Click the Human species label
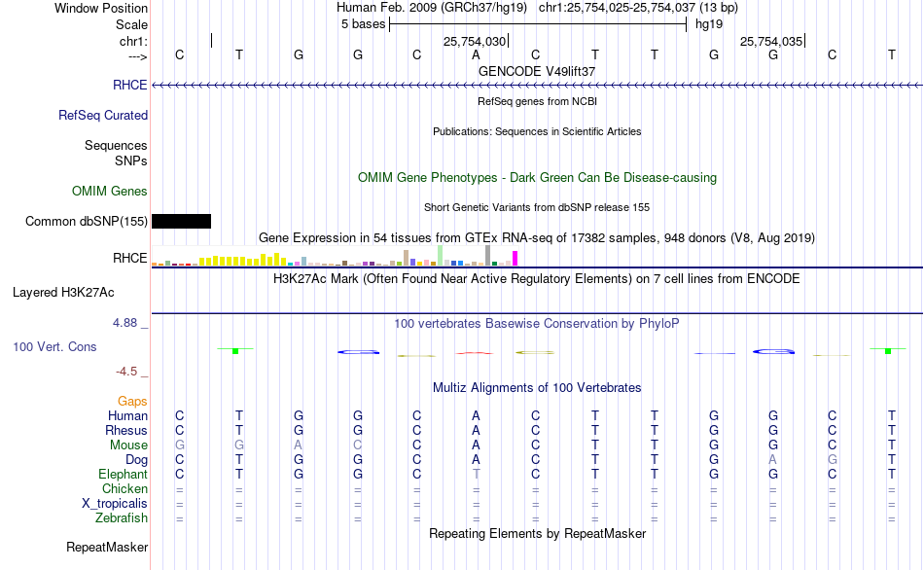The height and width of the screenshot is (570, 924). [x=127, y=415]
